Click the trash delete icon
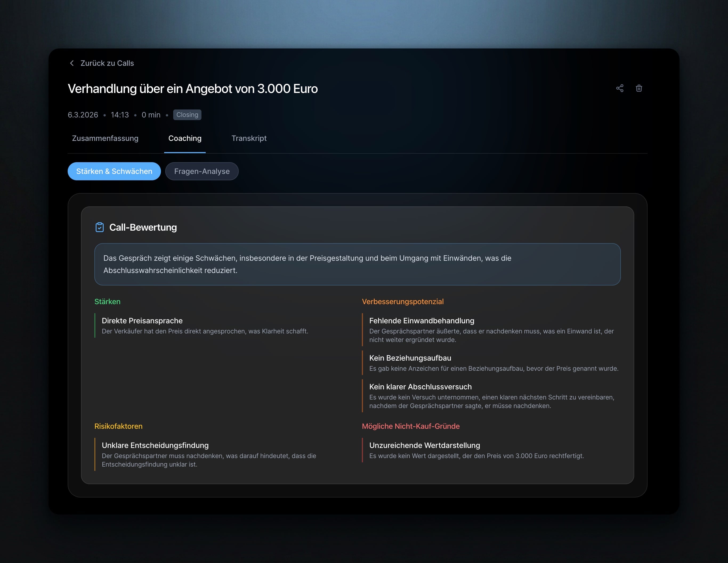The height and width of the screenshot is (563, 728). pyautogui.click(x=639, y=88)
